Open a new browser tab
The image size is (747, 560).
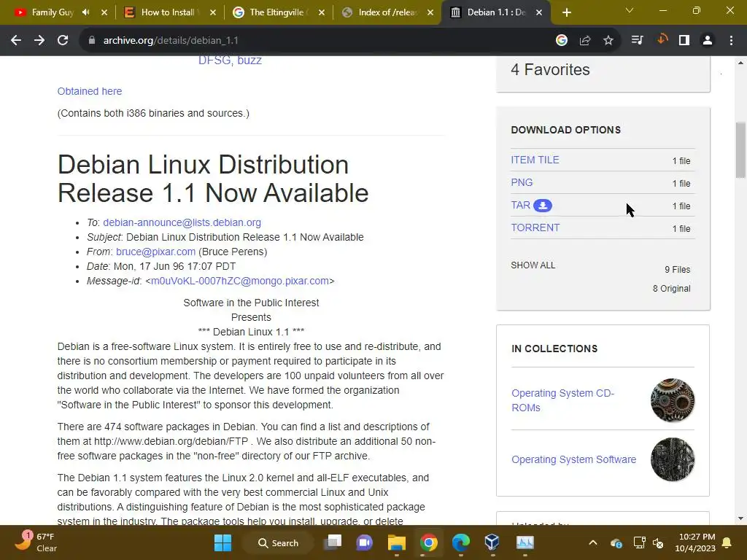pyautogui.click(x=566, y=12)
